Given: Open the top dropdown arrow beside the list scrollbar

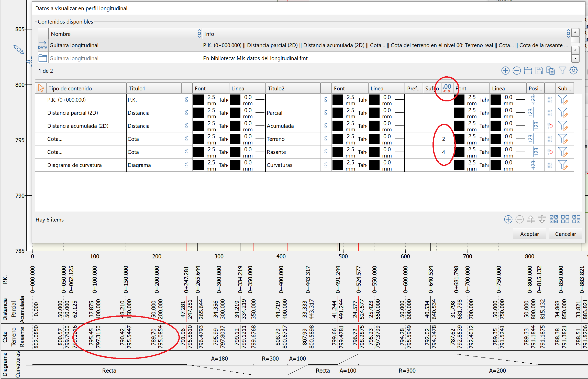Looking at the screenshot, I should tap(575, 32).
